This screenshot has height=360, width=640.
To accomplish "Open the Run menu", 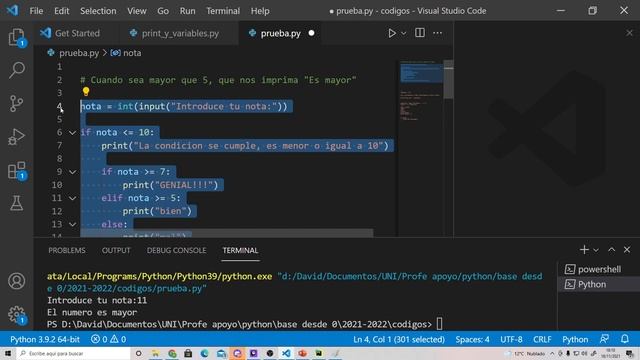I will 187,11.
